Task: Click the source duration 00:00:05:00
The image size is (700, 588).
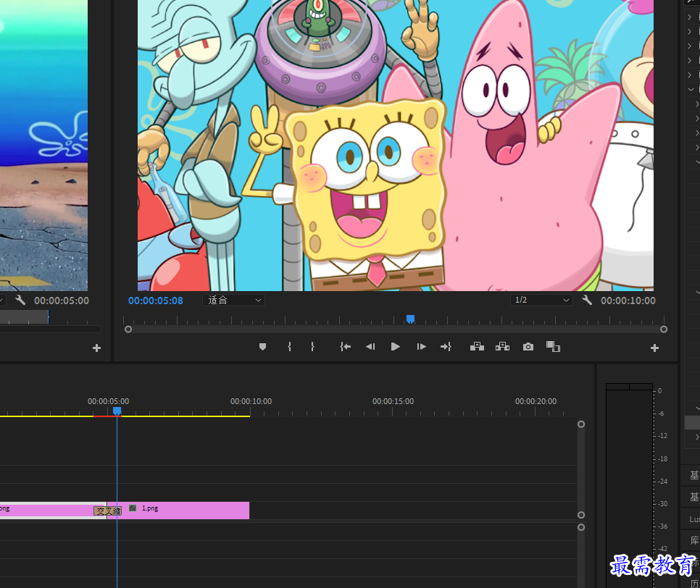Action: pos(62,301)
